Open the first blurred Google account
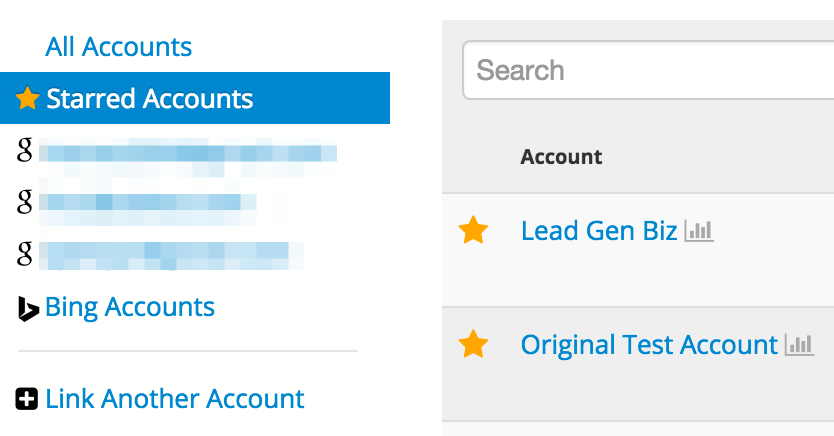 click(188, 155)
